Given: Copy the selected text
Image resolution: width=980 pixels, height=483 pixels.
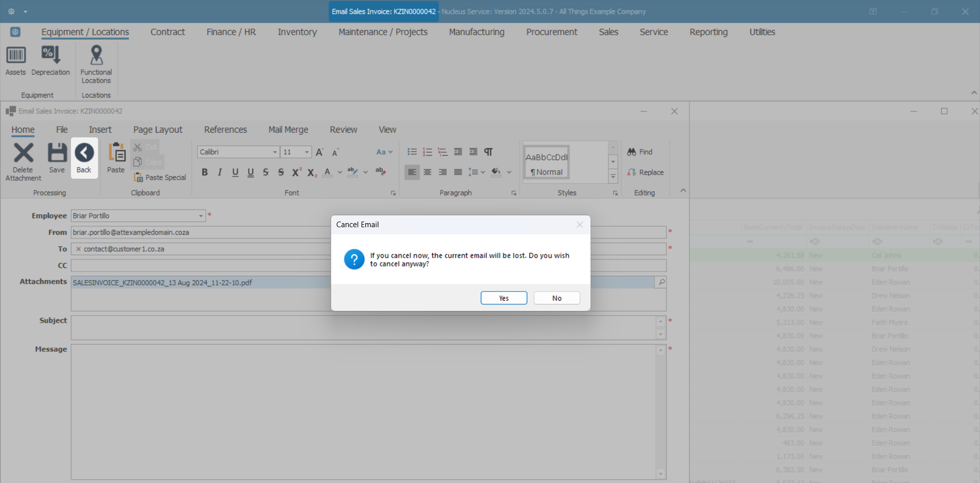Looking at the screenshot, I should pos(148,162).
